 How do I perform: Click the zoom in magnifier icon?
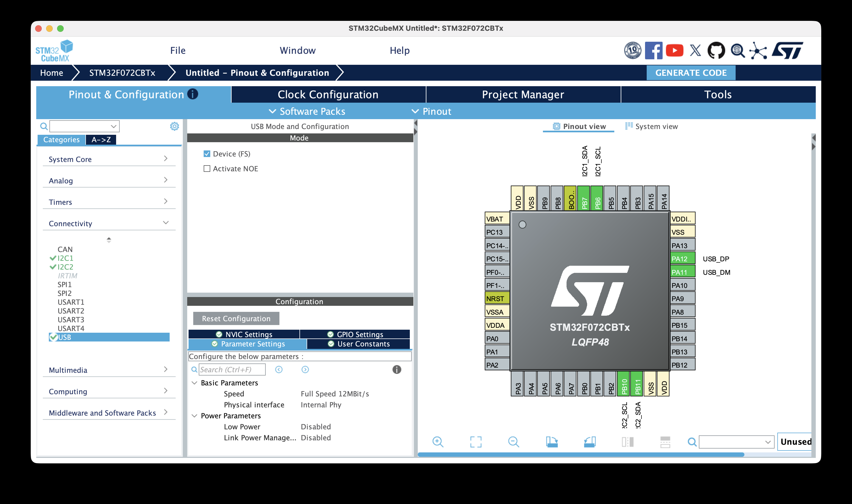point(438,442)
